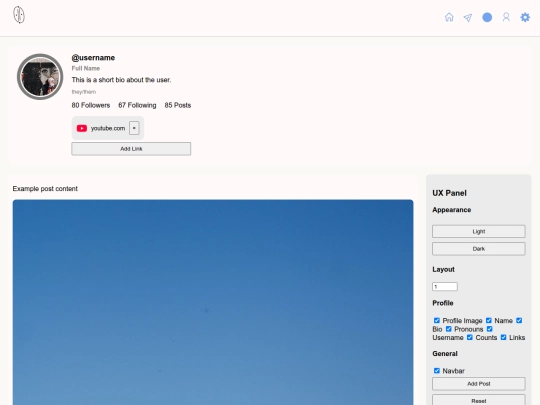Click the red YouTube play icon
540x405 pixels.
tap(82, 128)
